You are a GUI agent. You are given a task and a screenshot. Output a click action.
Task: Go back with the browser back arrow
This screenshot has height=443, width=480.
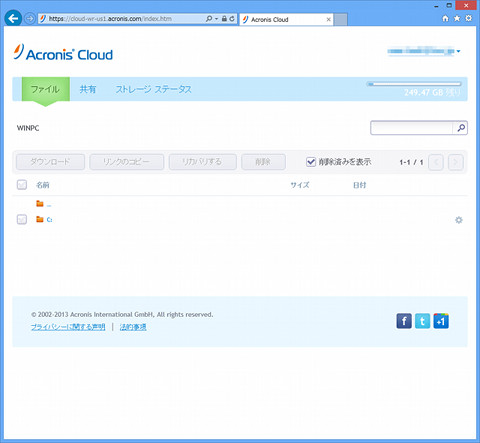(x=13, y=18)
